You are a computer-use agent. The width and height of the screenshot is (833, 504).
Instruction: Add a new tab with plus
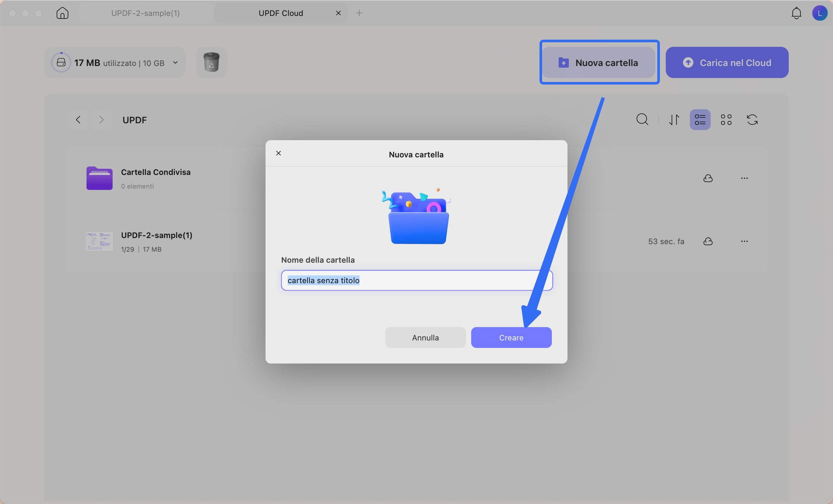359,13
